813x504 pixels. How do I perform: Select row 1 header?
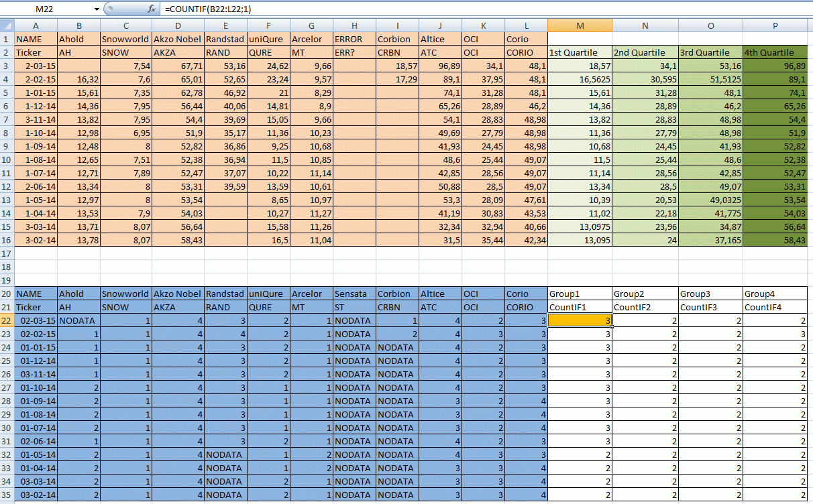(7, 39)
